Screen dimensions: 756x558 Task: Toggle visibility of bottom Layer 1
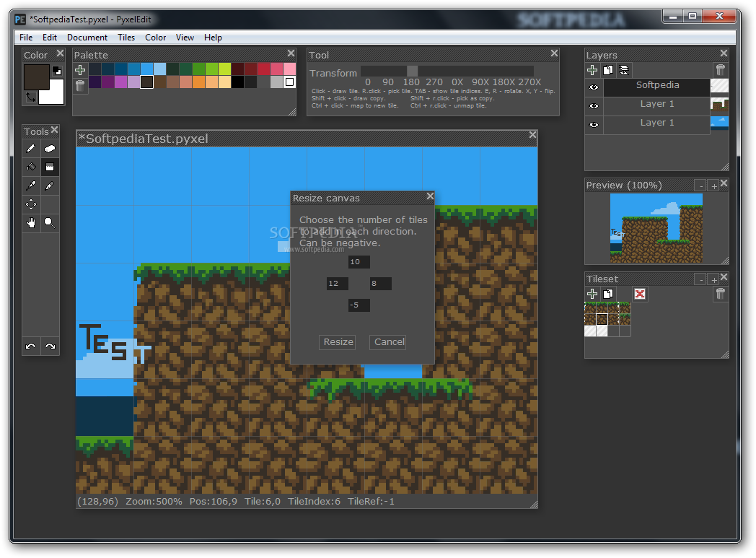(594, 125)
